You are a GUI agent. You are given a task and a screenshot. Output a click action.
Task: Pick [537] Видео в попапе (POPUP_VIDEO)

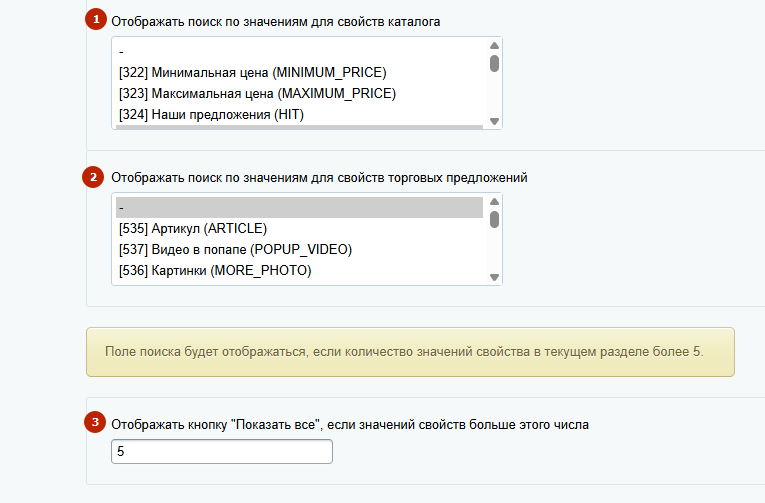pyautogui.click(x=235, y=249)
